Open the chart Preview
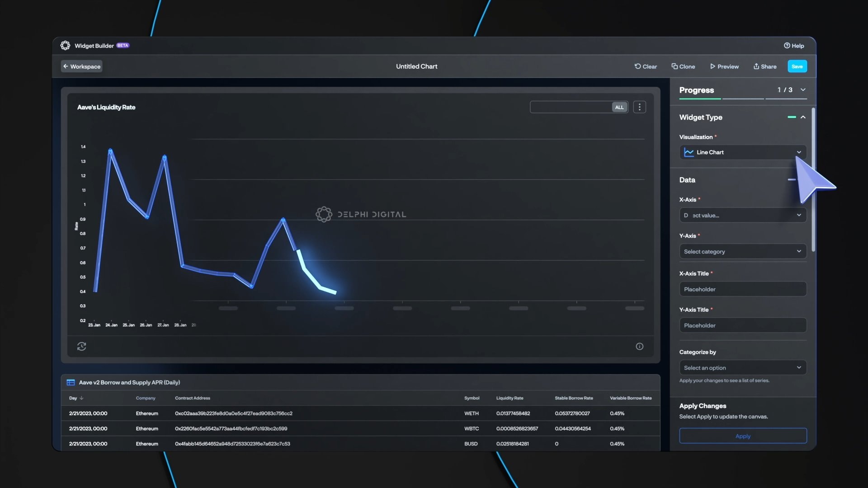 724,66
